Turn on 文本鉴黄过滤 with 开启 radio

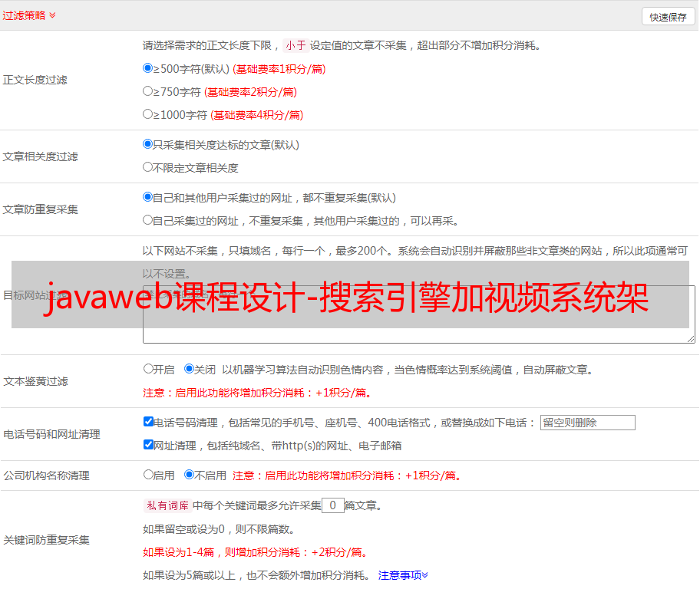[x=148, y=369]
